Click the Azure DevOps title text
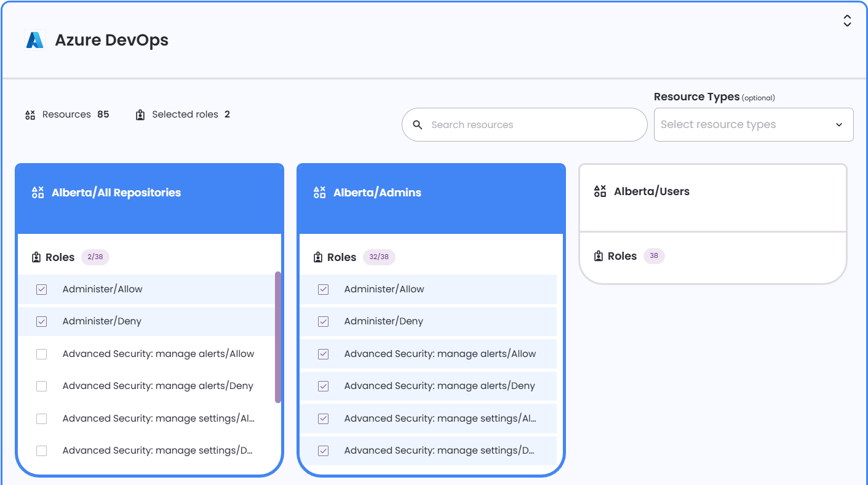 click(x=112, y=40)
